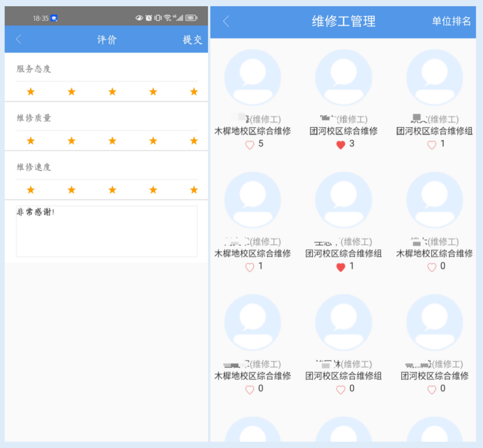Viewport: 483px width, 448px height.
Task: Select the first star under 服务态度
Action: pos(30,91)
